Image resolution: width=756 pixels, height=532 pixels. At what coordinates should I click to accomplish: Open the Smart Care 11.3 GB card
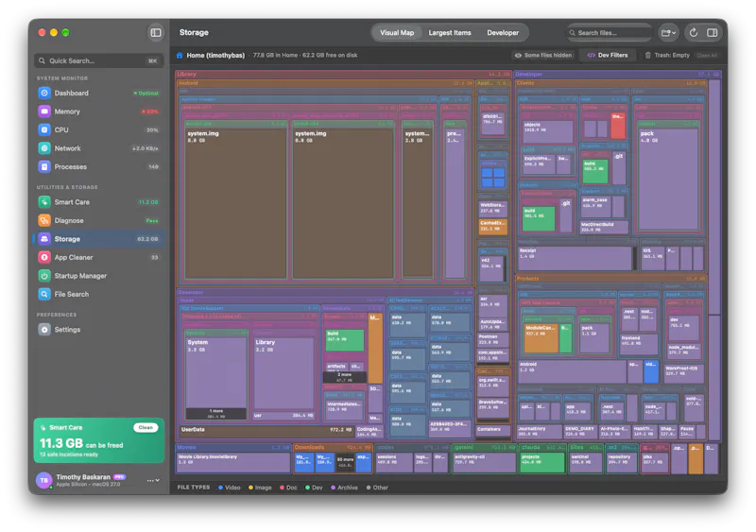pyautogui.click(x=99, y=440)
